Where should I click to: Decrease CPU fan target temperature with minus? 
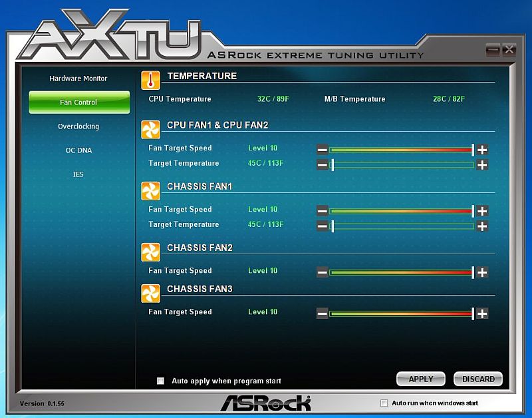coord(323,165)
